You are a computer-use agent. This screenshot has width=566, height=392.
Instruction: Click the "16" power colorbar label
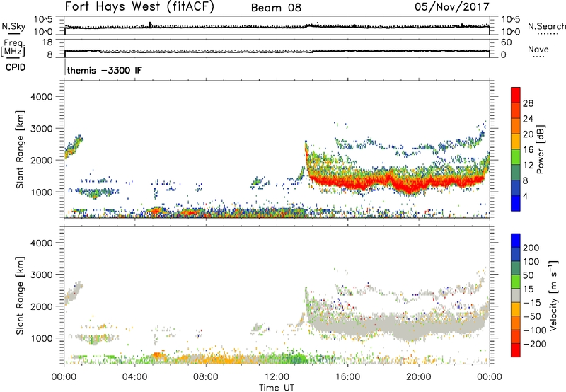(528, 150)
